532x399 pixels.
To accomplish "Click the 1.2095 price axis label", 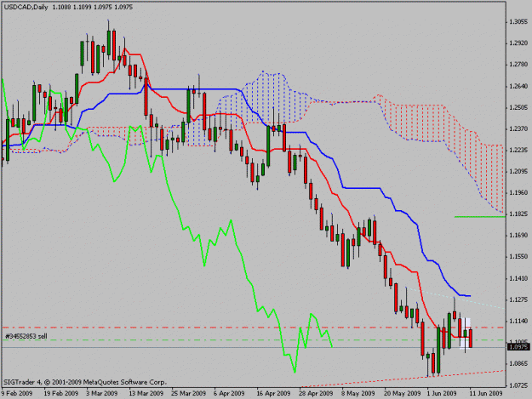I will click(x=518, y=172).
